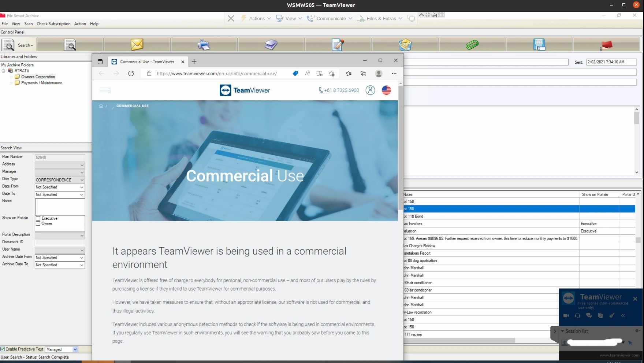Screen dimensions: 644x363
Task: Open the Portal Description dropdown
Action: (82, 236)
